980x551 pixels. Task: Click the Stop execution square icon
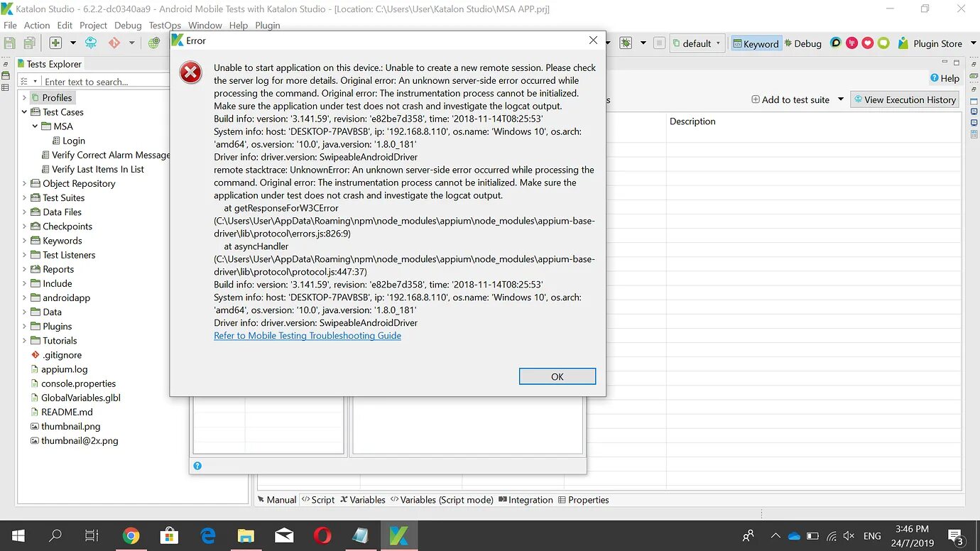coord(659,43)
